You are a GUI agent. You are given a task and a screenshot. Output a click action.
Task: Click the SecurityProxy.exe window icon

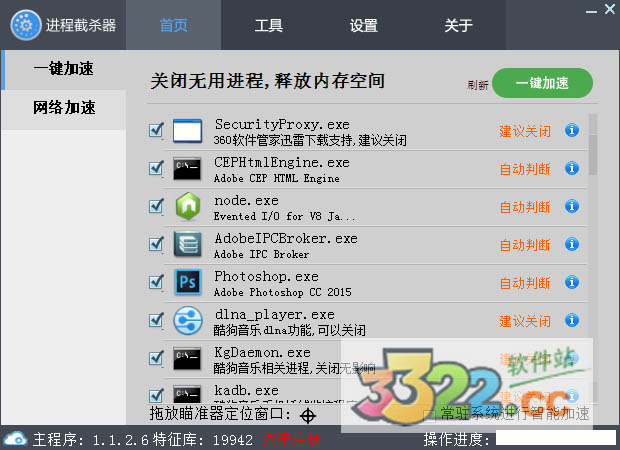coord(187,131)
